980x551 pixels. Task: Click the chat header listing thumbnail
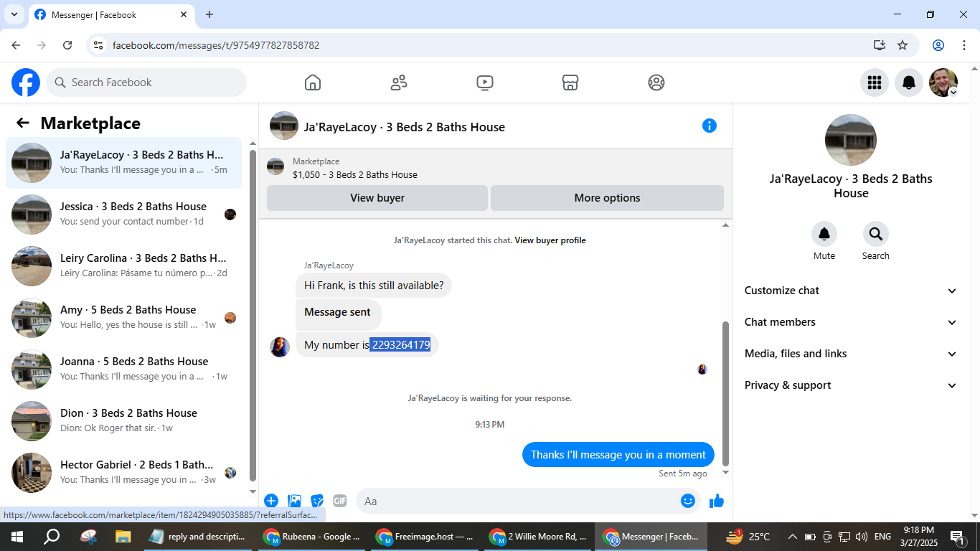(x=284, y=126)
